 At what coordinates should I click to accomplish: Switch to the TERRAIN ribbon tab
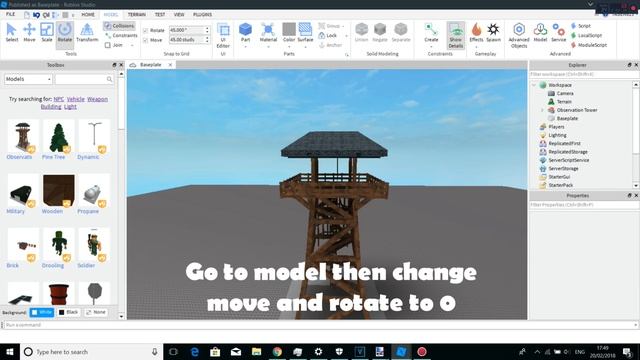137,15
